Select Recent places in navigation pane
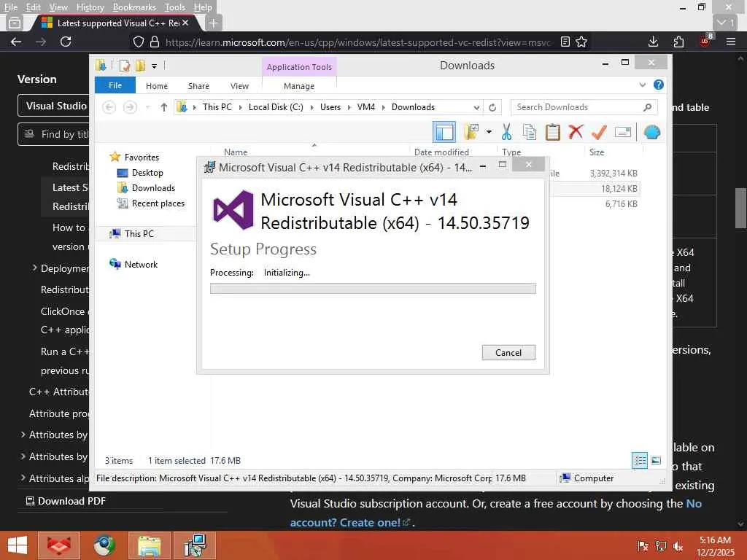This screenshot has height=560, width=747. point(158,203)
